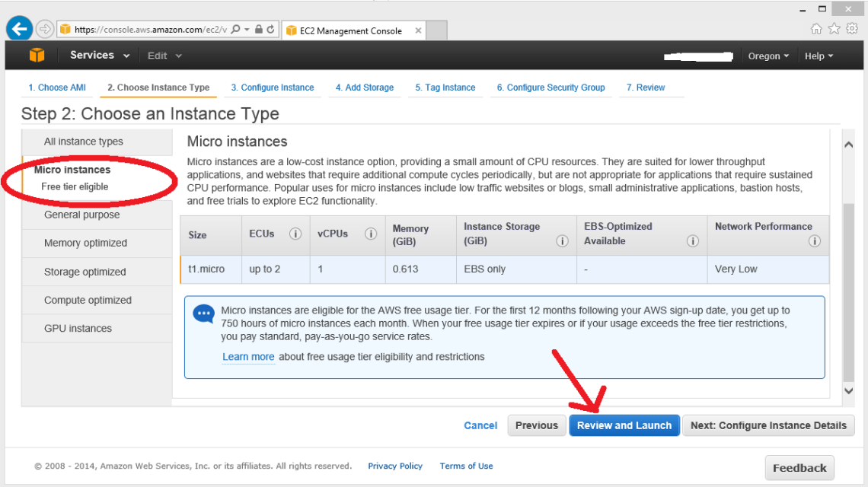Open the Privacy Policy link
868x487 pixels.
(x=395, y=466)
